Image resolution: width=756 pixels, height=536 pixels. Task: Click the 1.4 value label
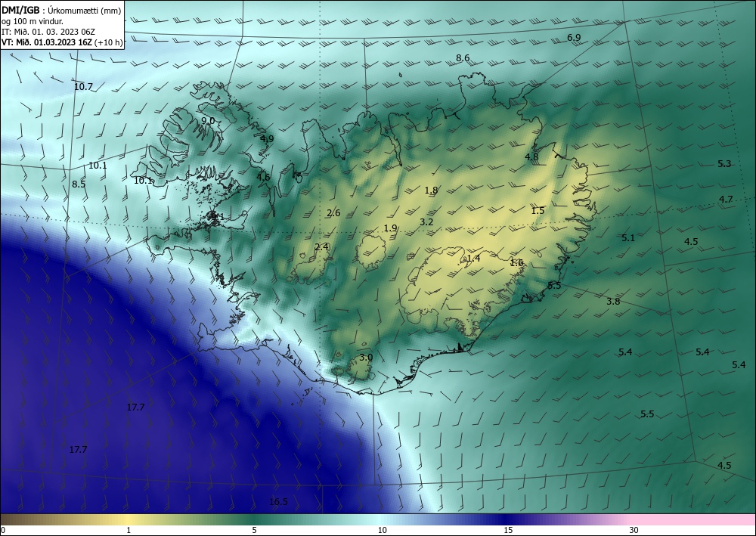[x=473, y=259]
